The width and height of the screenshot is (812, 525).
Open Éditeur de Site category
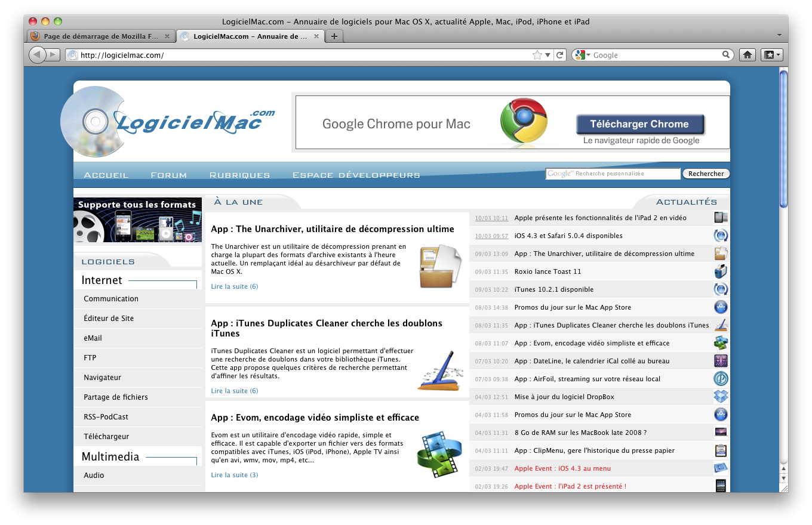pyautogui.click(x=138, y=319)
